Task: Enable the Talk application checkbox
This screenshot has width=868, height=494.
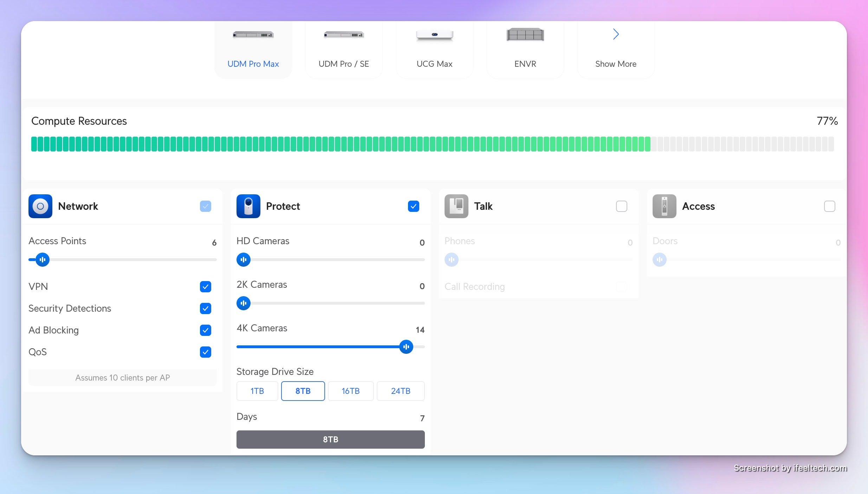Action: click(x=621, y=206)
